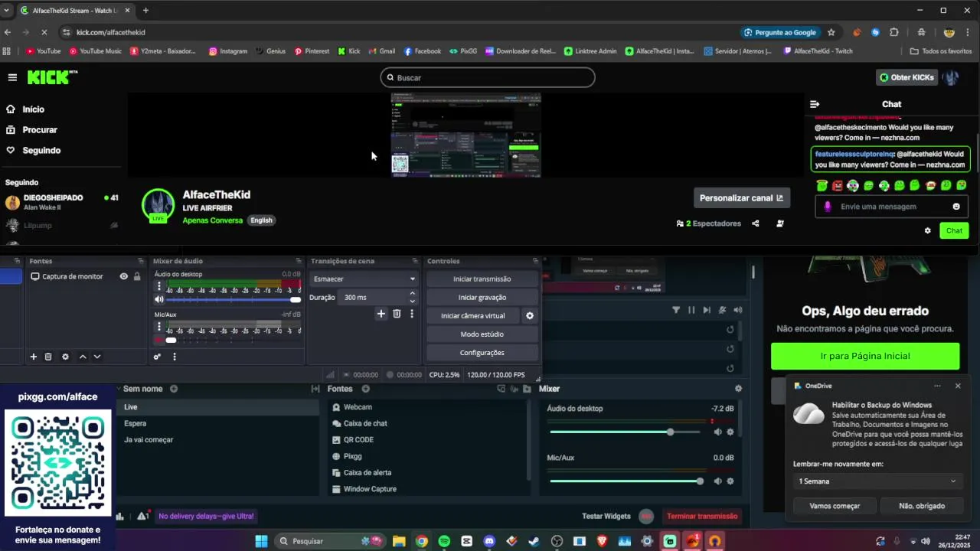Viewport: 980px width, 551px height.
Task: Click Configurações button in Controles
Action: click(482, 353)
